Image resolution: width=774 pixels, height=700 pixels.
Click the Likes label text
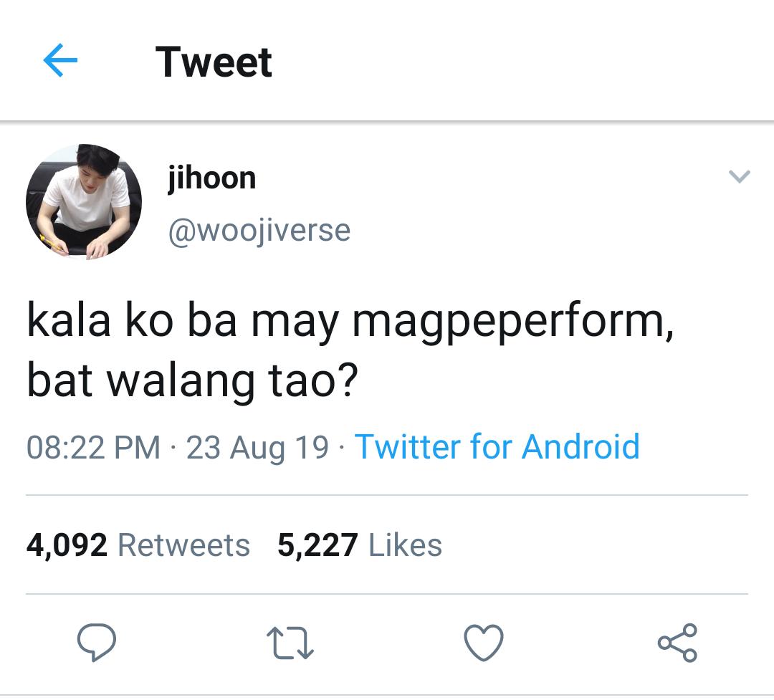(405, 545)
